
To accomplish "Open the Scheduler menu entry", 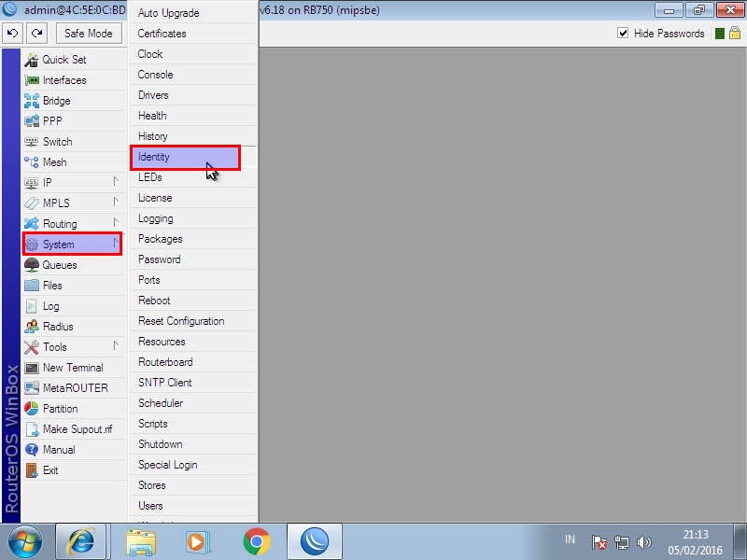I will tap(193, 403).
